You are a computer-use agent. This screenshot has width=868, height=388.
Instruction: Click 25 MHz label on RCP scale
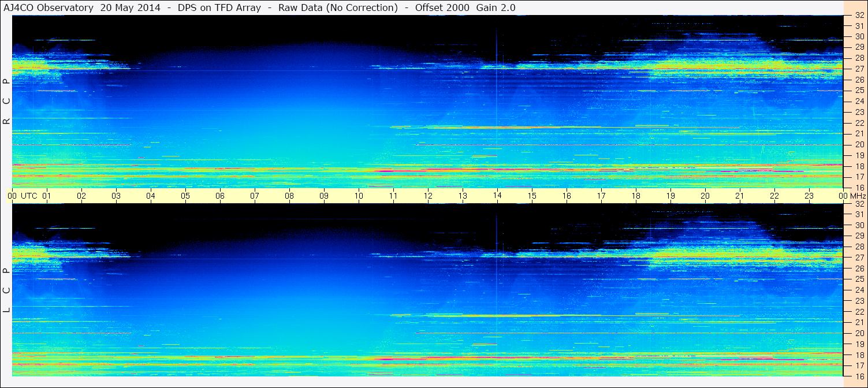pos(859,90)
